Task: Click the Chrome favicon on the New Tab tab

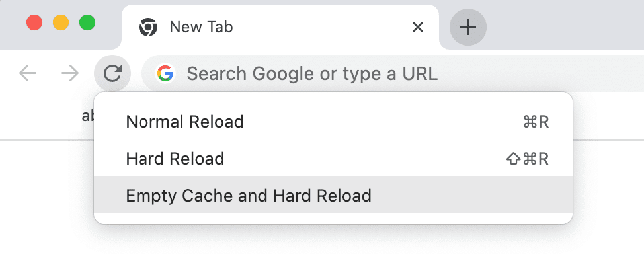Action: (x=148, y=28)
